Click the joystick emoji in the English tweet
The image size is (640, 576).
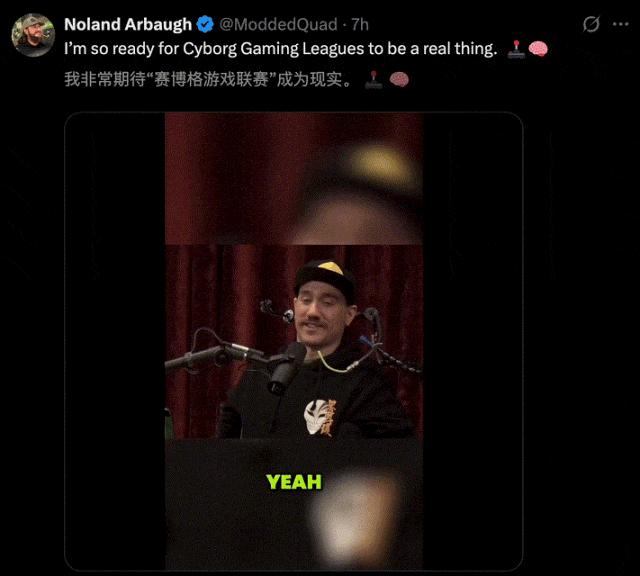tap(516, 49)
